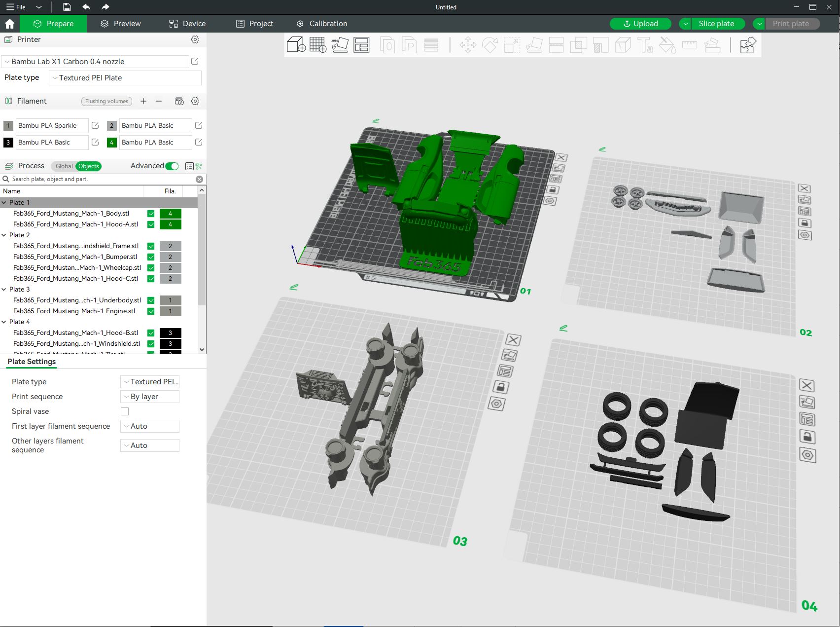Switch process scope to Global
Viewport: 840px width, 627px height.
(64, 166)
